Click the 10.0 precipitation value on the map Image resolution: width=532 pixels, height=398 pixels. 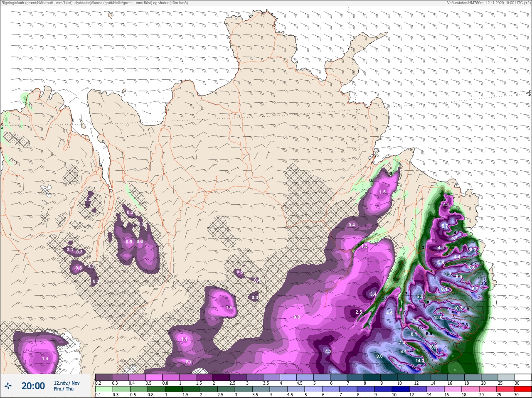[x=438, y=317]
